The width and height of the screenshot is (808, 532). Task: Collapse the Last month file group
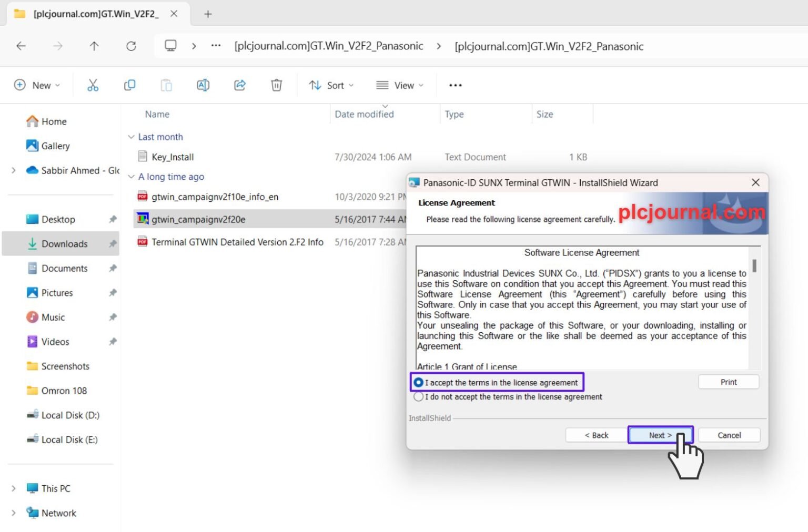tap(131, 137)
